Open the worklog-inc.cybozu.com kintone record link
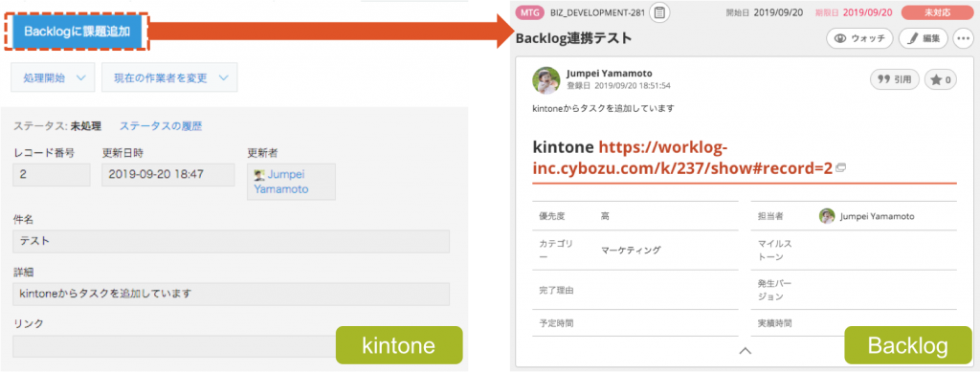980x372 pixels. [683, 158]
